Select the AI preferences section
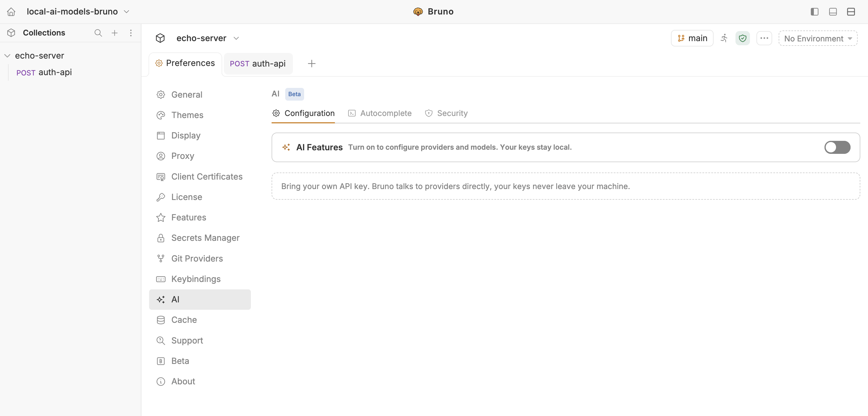The height and width of the screenshot is (416, 868). [x=200, y=300]
